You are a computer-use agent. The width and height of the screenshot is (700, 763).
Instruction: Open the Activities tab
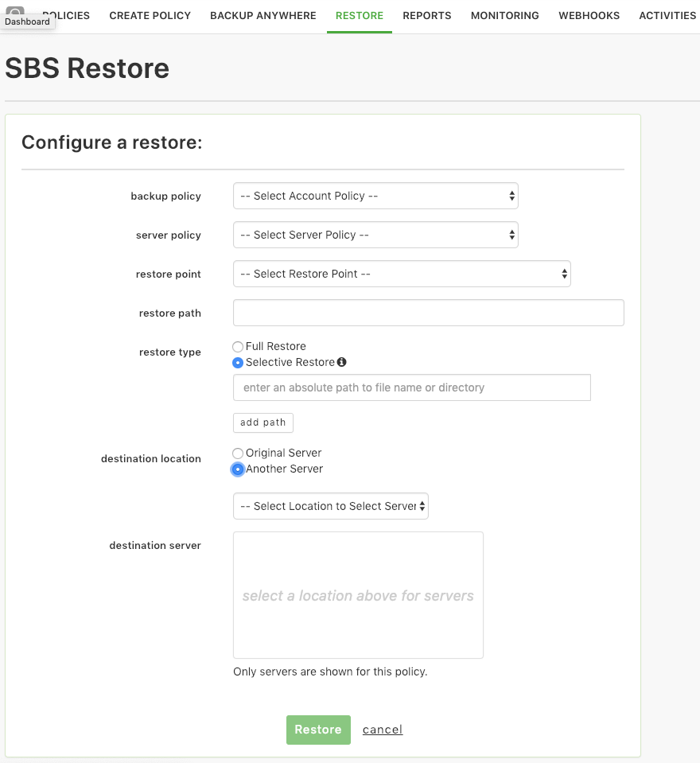pos(667,16)
